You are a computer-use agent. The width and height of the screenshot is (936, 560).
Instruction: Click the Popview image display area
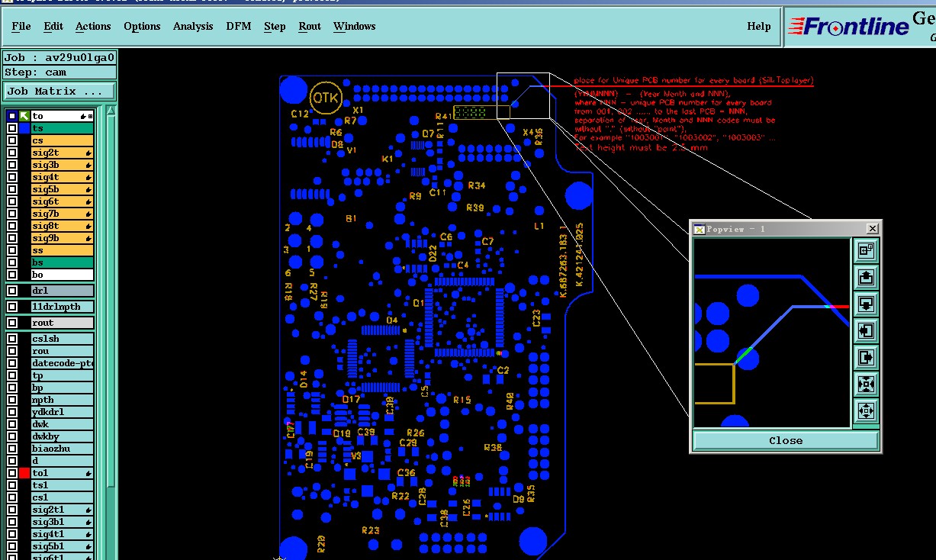771,333
